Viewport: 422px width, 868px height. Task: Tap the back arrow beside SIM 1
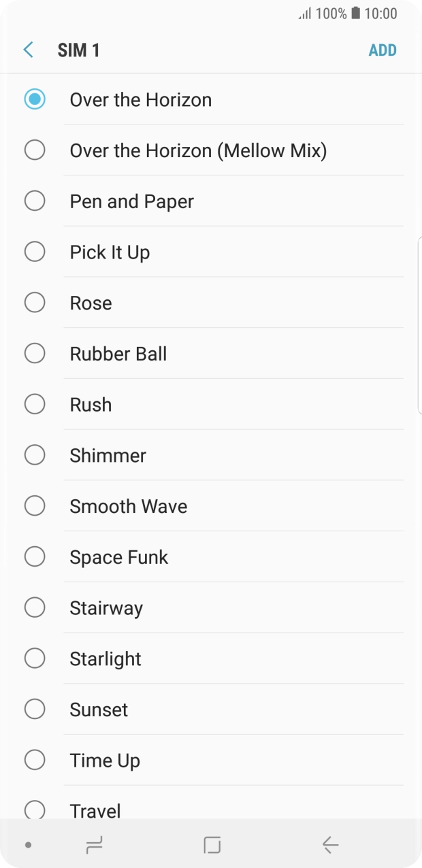pyautogui.click(x=28, y=50)
